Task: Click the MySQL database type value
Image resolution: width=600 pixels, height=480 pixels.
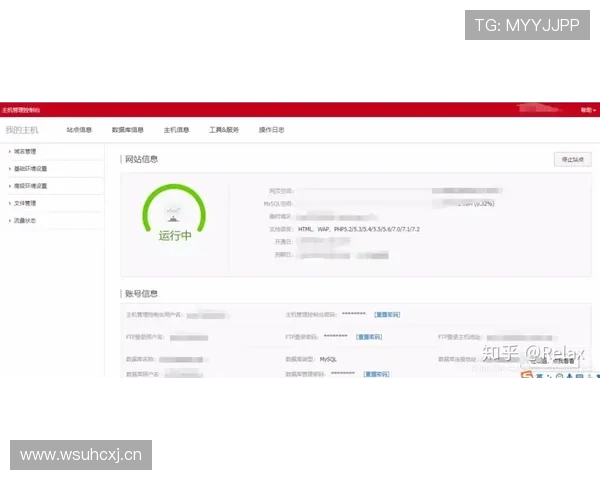Action: pyautogui.click(x=328, y=359)
